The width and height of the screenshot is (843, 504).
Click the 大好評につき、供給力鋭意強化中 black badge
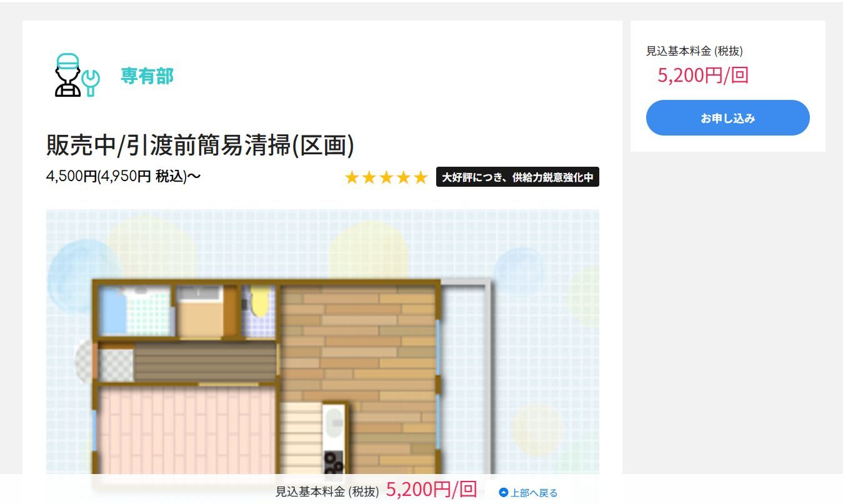(517, 177)
